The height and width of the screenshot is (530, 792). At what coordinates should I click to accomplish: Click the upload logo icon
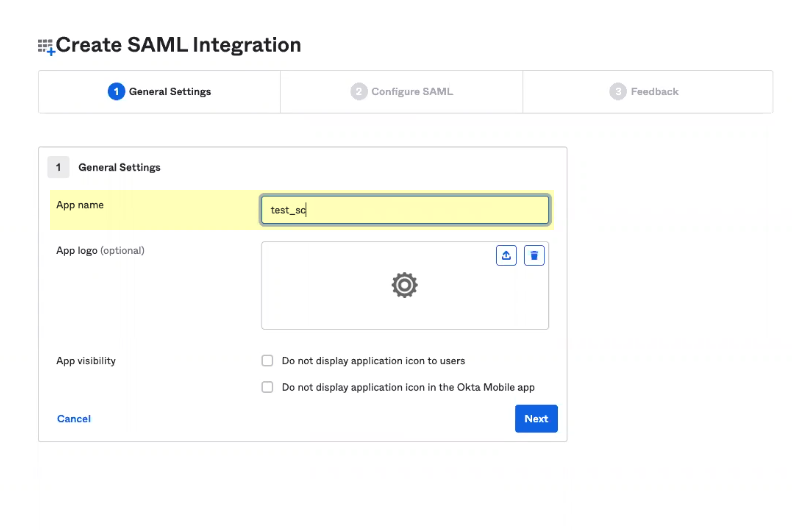[507, 255]
